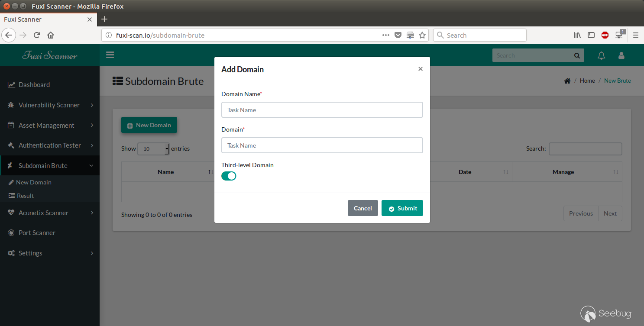Cancel the Add Domain dialog
This screenshot has width=644, height=326.
(363, 208)
